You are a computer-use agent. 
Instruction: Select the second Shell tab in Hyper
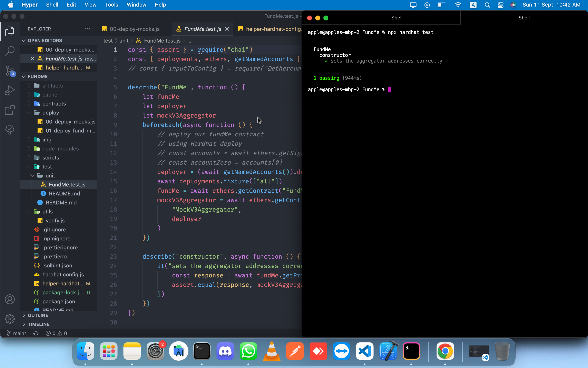pos(524,18)
